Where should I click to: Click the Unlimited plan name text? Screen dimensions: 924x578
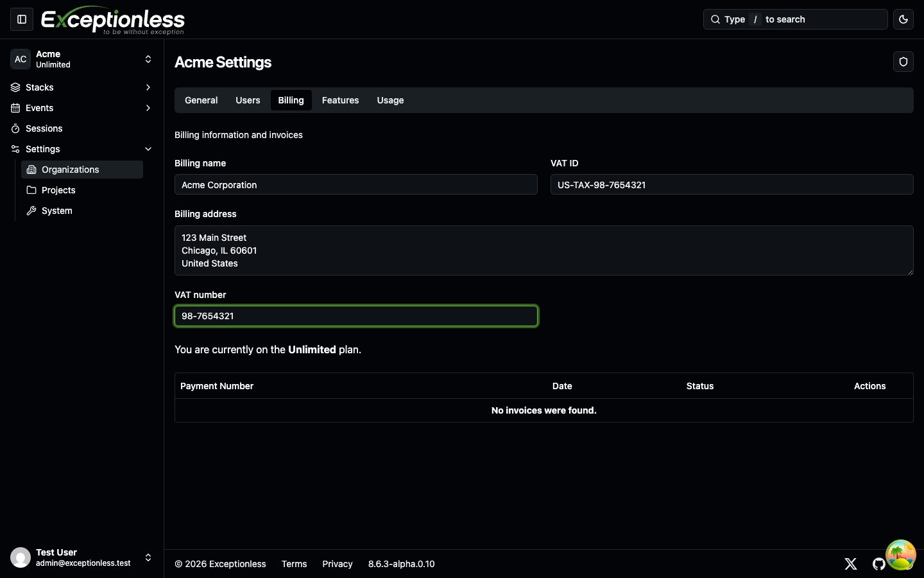click(312, 349)
